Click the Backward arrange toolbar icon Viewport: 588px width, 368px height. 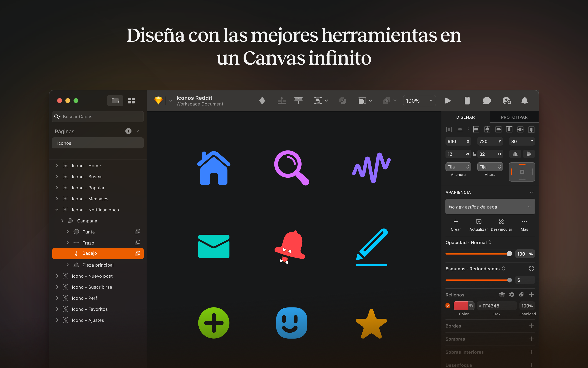click(298, 101)
